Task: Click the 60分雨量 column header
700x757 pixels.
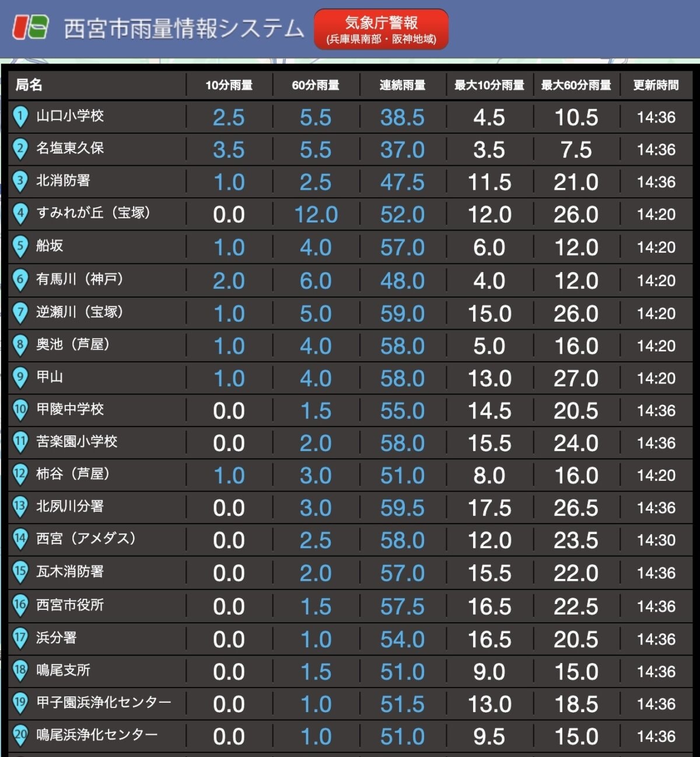Action: pos(316,85)
